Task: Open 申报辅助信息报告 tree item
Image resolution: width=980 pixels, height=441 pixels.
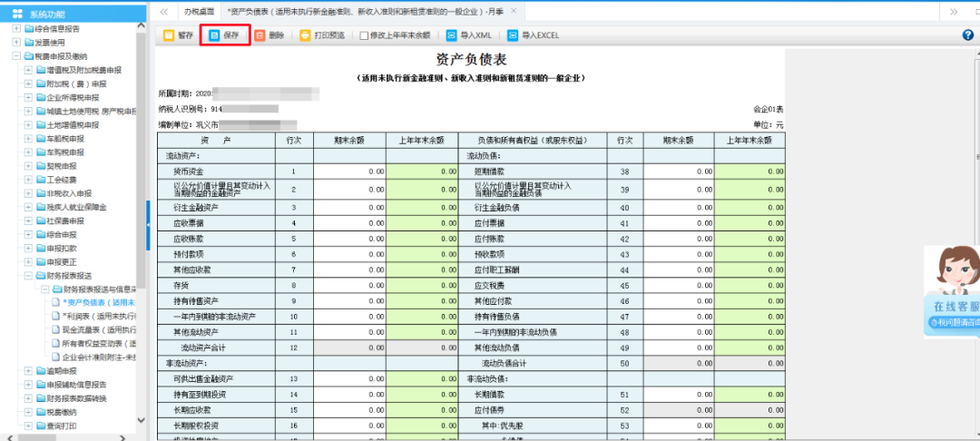Action: (x=76, y=385)
